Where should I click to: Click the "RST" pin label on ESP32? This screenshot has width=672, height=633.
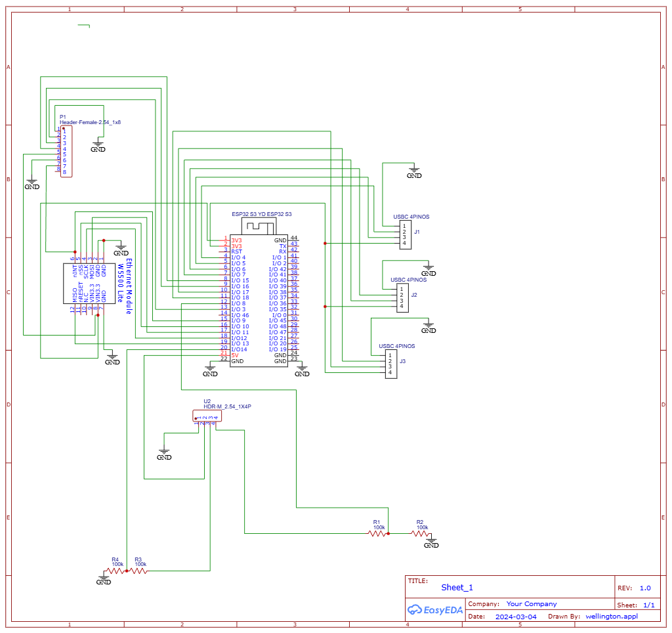coord(236,251)
